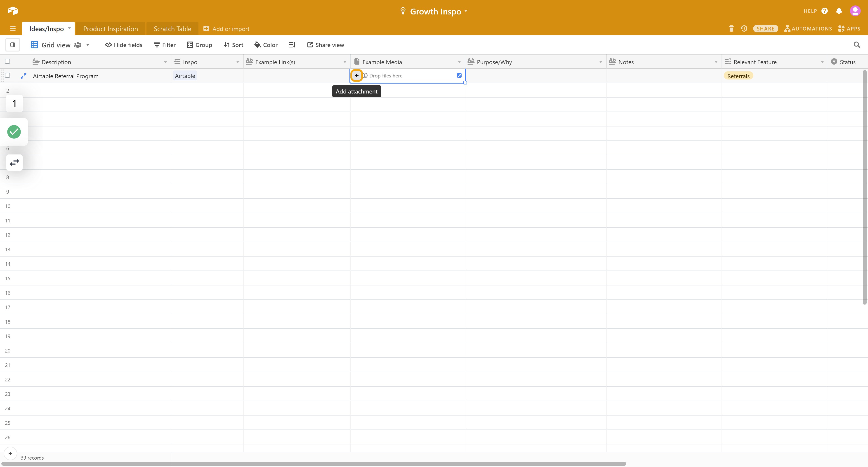Open the Filter menu
Image resolution: width=868 pixels, height=467 pixels.
pyautogui.click(x=165, y=45)
